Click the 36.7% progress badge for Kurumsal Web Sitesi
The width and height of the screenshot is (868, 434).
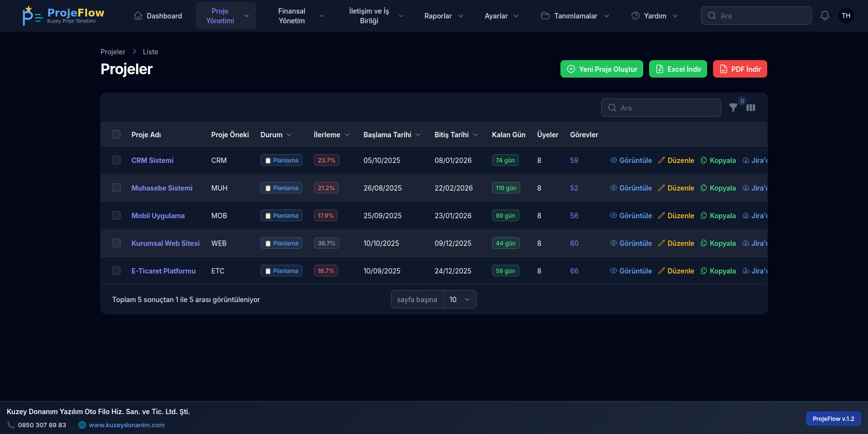coord(326,243)
